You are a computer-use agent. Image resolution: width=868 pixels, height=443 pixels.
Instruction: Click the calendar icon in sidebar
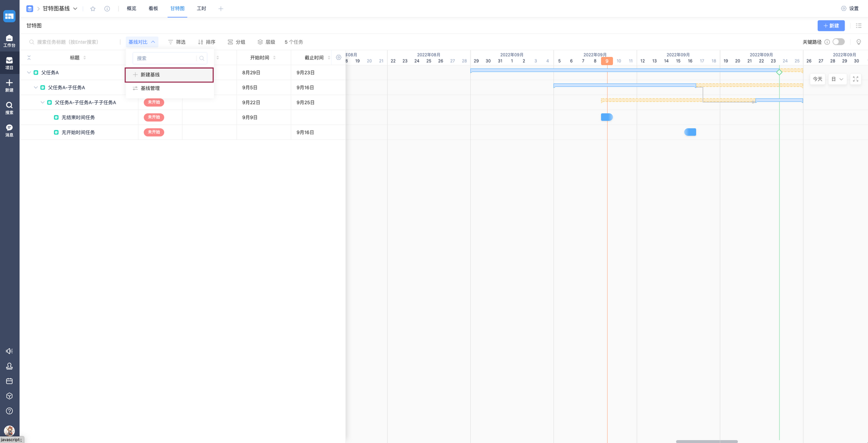9,381
